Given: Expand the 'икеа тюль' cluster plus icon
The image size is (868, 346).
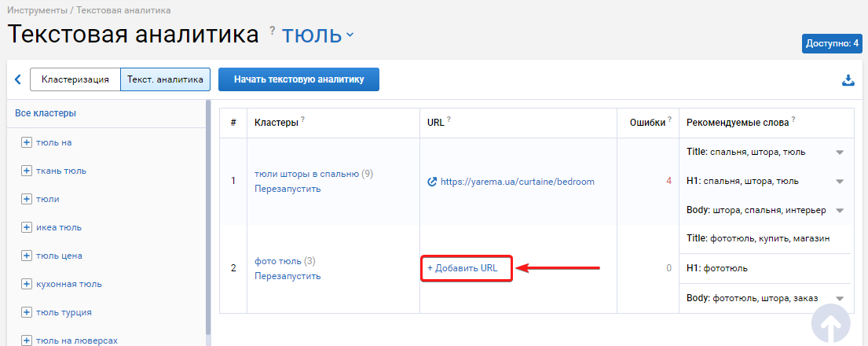Looking at the screenshot, I should click(x=26, y=227).
